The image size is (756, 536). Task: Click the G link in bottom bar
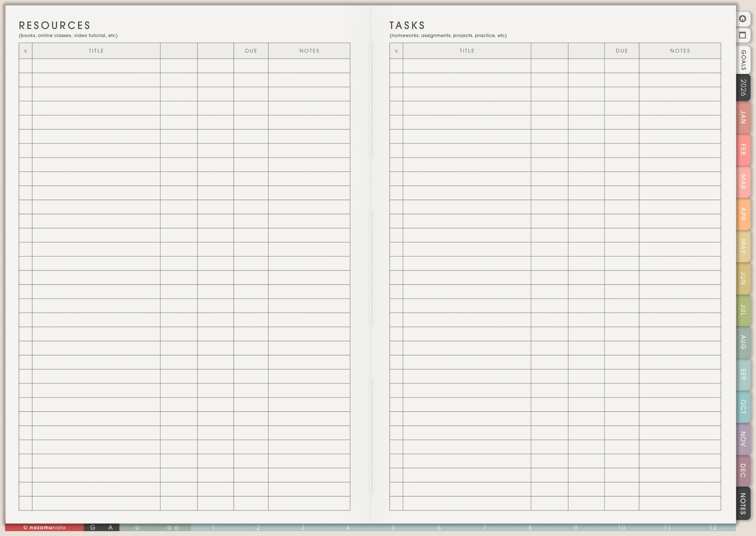(93, 527)
